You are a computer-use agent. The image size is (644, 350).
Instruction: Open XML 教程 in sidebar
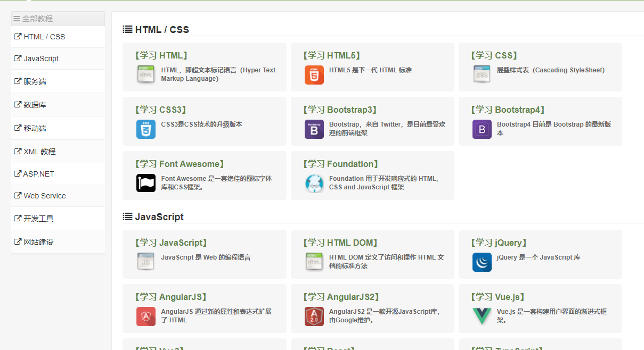[58, 152]
